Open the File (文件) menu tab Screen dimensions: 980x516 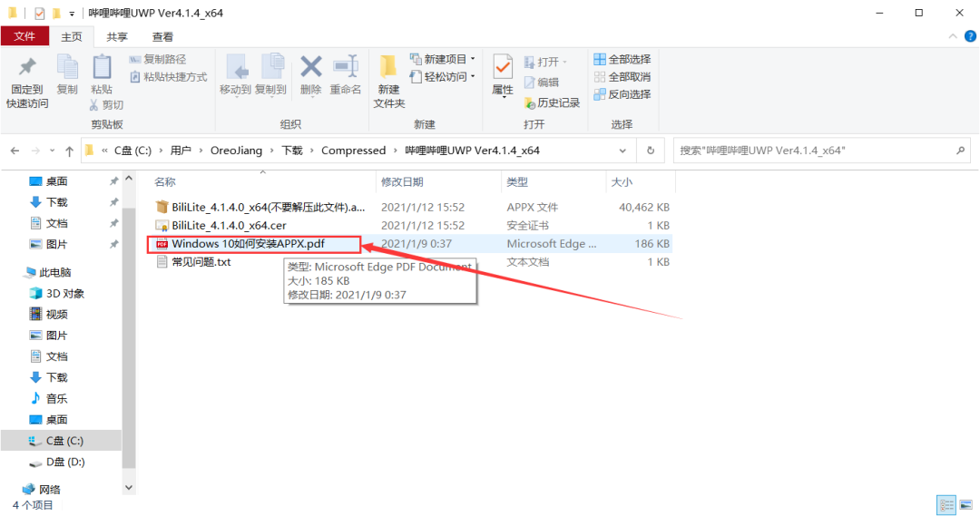point(24,37)
